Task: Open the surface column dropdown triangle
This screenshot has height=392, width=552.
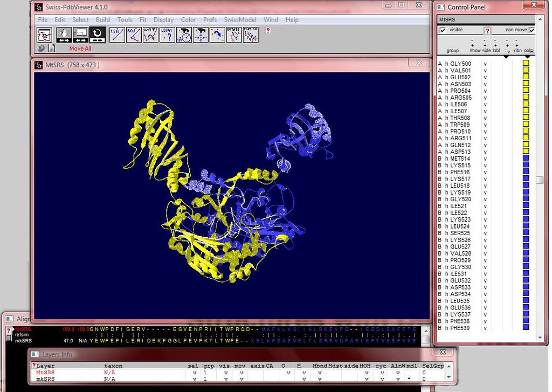Action: (506, 57)
